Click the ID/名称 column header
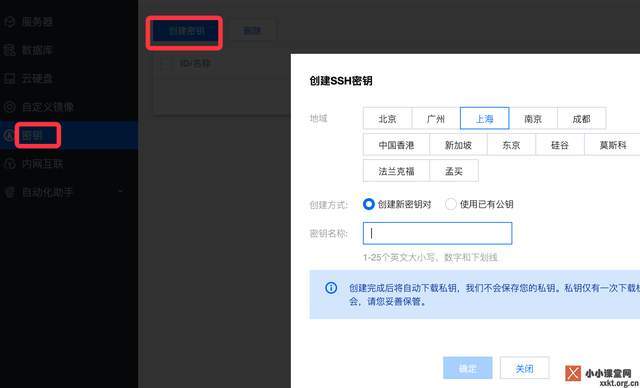 tap(195, 64)
